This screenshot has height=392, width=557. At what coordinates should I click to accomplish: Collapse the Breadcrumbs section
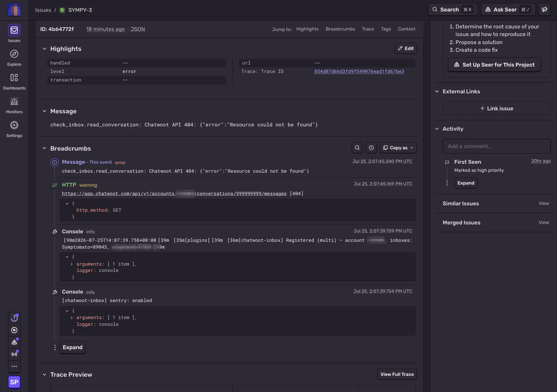(x=44, y=148)
